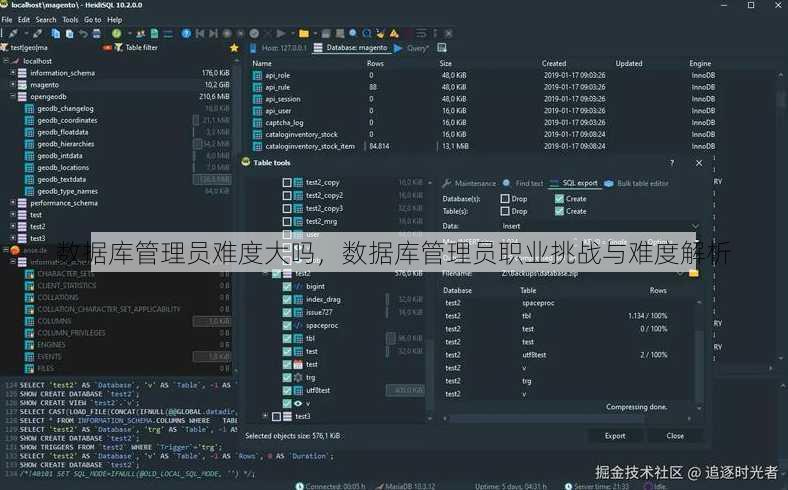
Task: Check the test2_copy table checkbox
Action: 287,182
